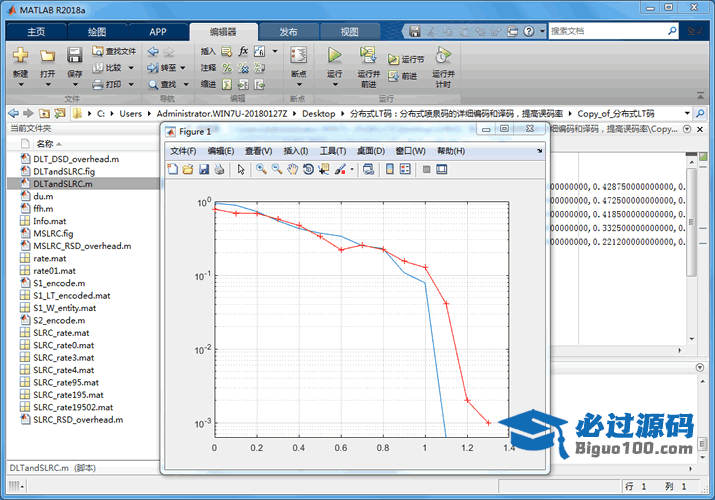Click the Breakpoints (断点) icon

tap(299, 55)
